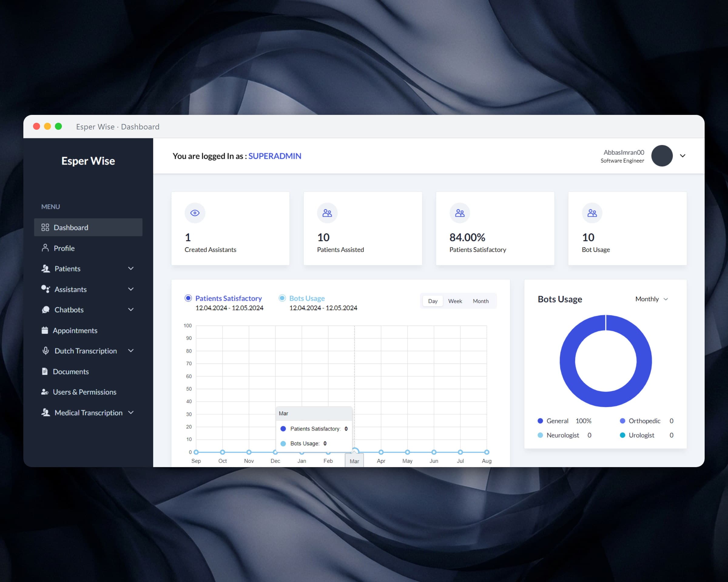Click the Assistants sidebar icon
The height and width of the screenshot is (582, 728).
click(45, 289)
